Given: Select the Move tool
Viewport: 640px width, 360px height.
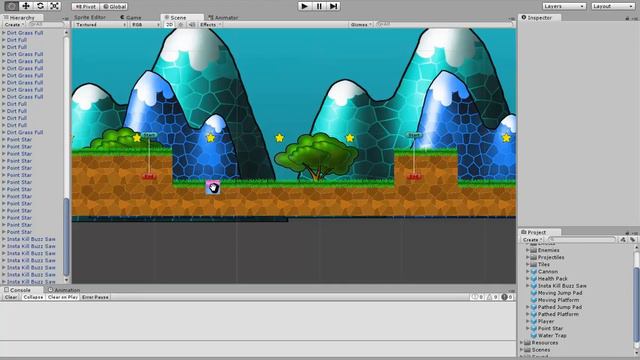Looking at the screenshot, I should [26, 6].
